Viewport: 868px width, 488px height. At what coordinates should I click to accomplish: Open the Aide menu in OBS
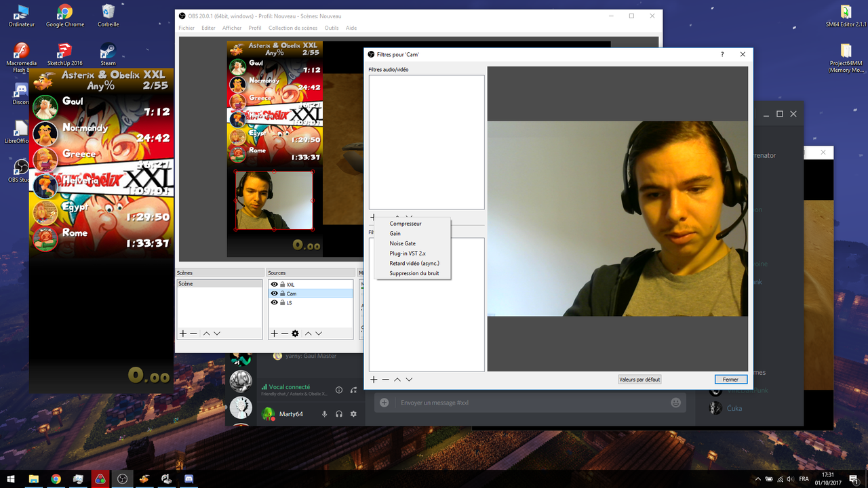[x=351, y=28]
